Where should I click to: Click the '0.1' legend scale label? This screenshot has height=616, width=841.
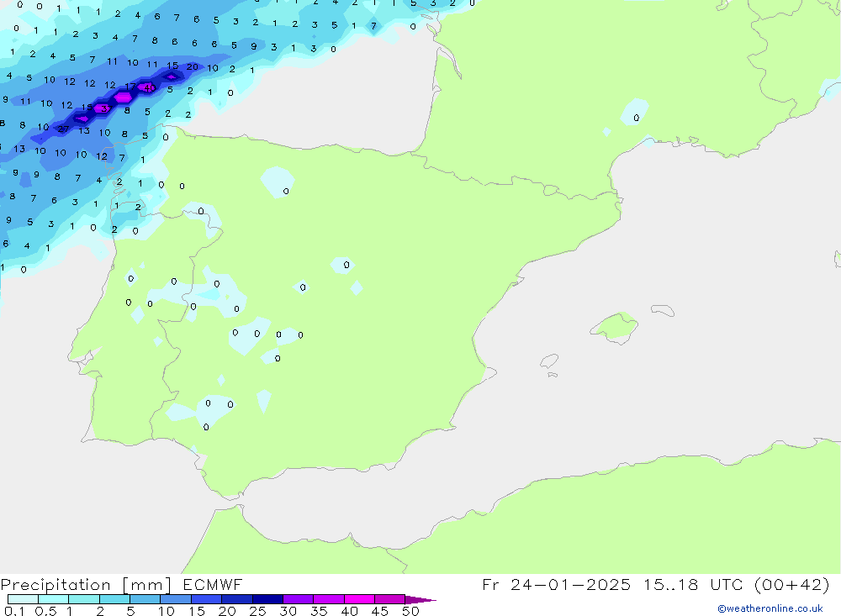tap(14, 611)
